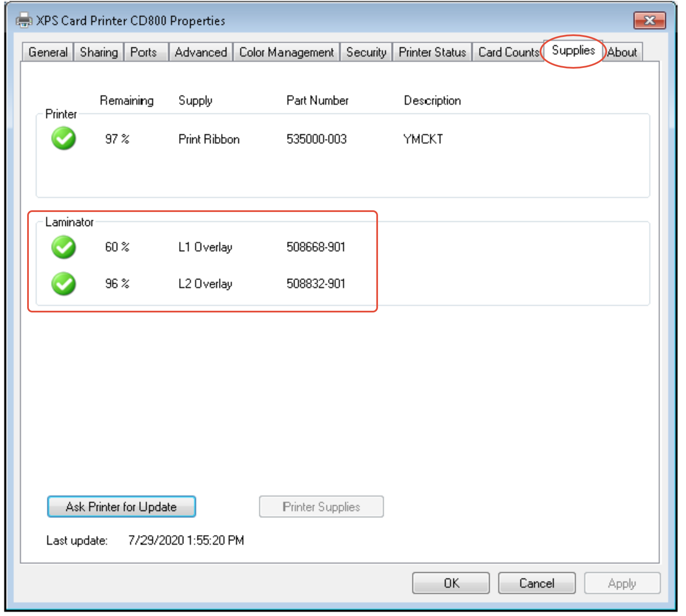The width and height of the screenshot is (686, 616).
Task: Click the Supply column header
Action: coord(195,100)
